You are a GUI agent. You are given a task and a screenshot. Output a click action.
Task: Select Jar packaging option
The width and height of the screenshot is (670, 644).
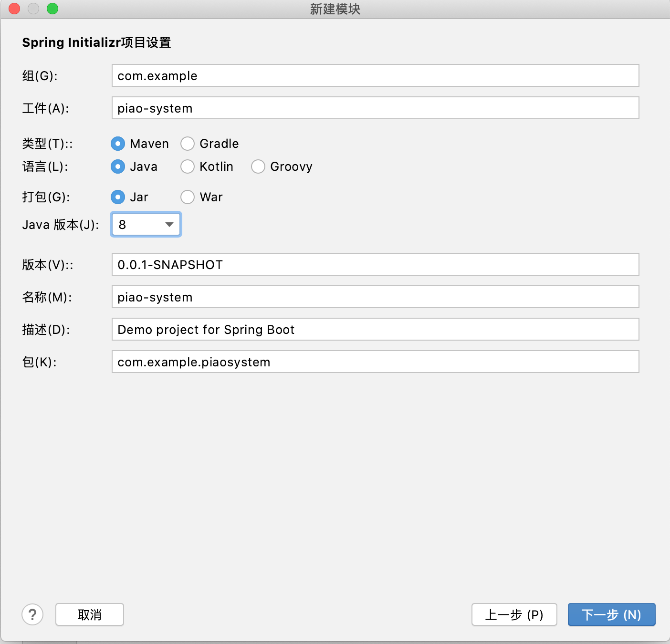click(118, 197)
